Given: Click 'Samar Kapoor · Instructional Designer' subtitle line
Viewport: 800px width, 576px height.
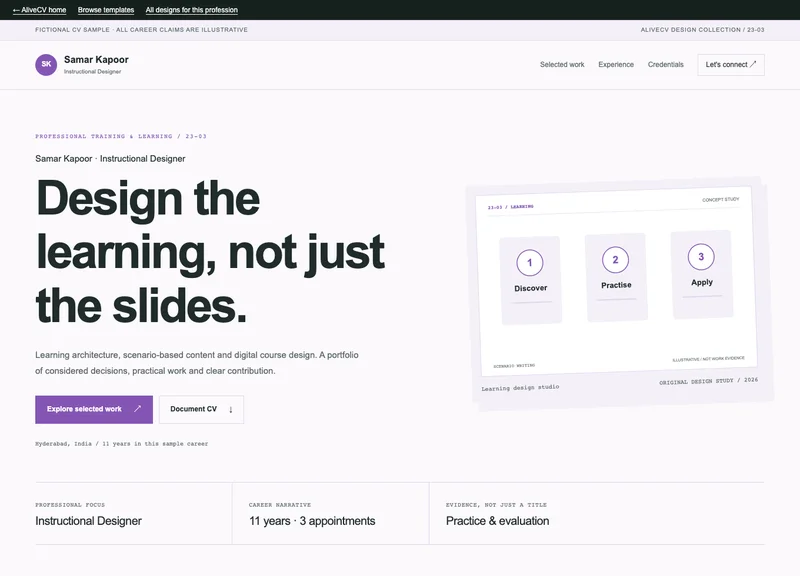Looking at the screenshot, I should (x=110, y=159).
